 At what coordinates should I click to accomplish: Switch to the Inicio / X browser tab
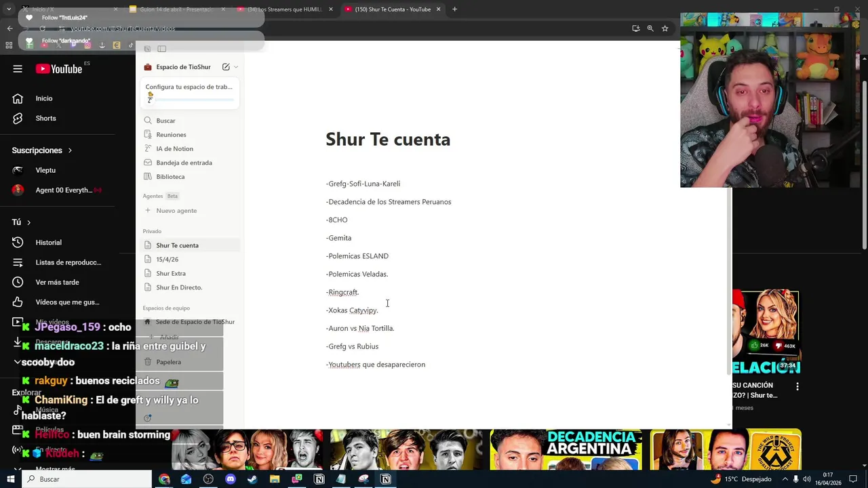[x=71, y=9]
